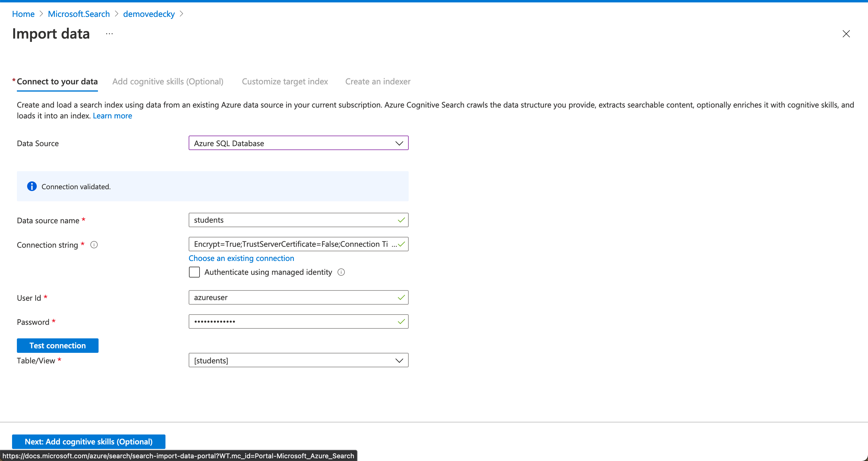Open the Data Source dropdown
868x461 pixels.
coord(298,143)
